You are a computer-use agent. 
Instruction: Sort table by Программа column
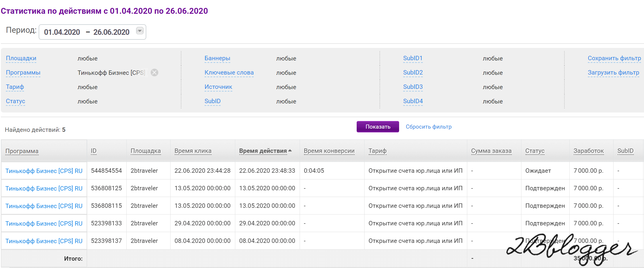22,151
